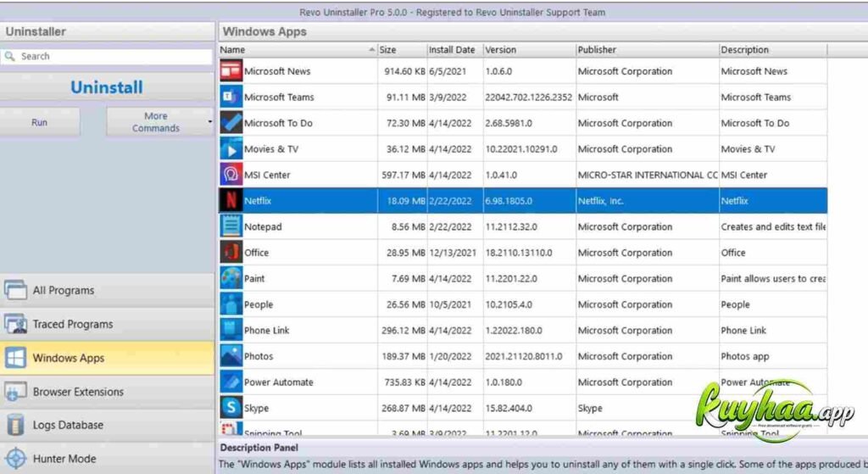The width and height of the screenshot is (868, 474).
Task: Sort list by Version column
Action: pyautogui.click(x=529, y=50)
